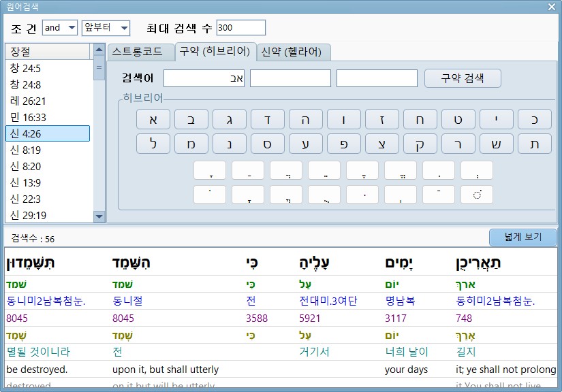
Task: Click the Hebrew letter ת (tav) key
Action: click(x=535, y=144)
